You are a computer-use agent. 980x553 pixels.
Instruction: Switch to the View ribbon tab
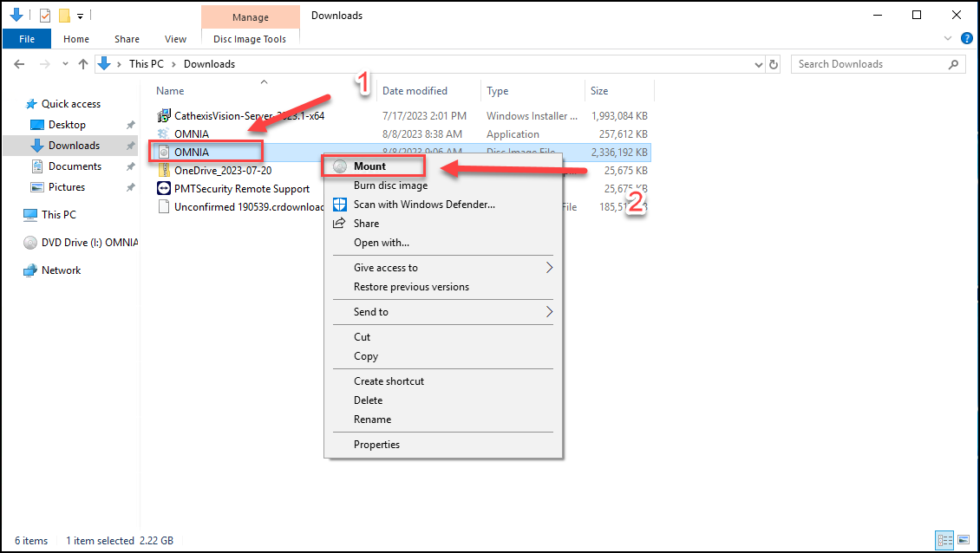176,39
